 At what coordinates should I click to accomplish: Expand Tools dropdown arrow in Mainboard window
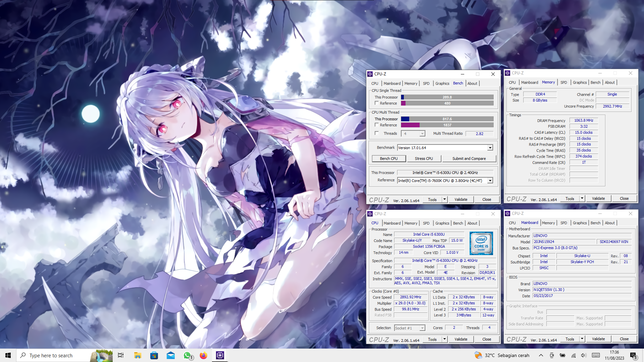[582, 339]
